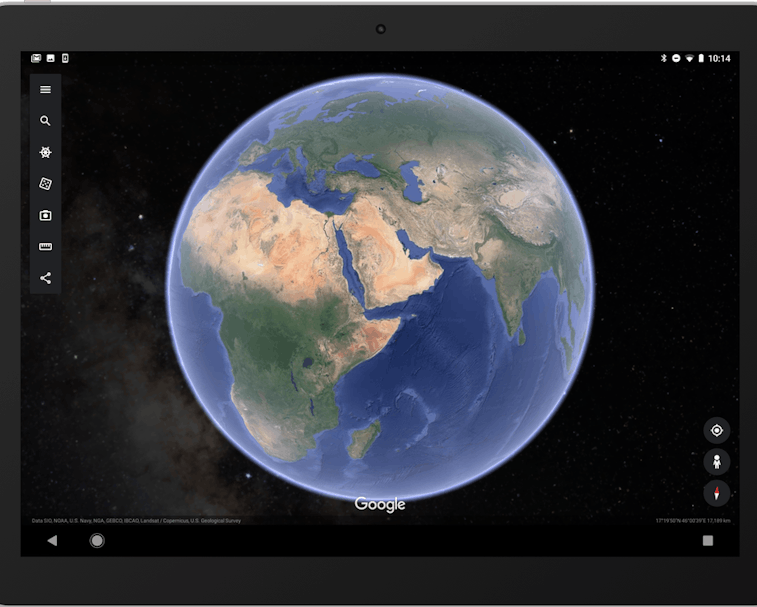Reset orientation with the compass

[716, 493]
